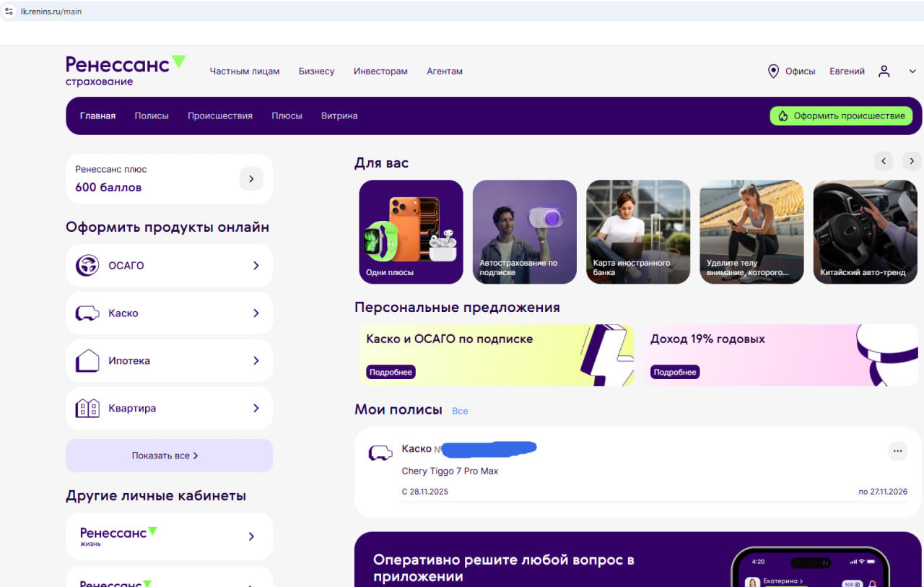The height and width of the screenshot is (587, 924).
Task: Click the ОСАГО steering wheel icon
Action: (87, 266)
